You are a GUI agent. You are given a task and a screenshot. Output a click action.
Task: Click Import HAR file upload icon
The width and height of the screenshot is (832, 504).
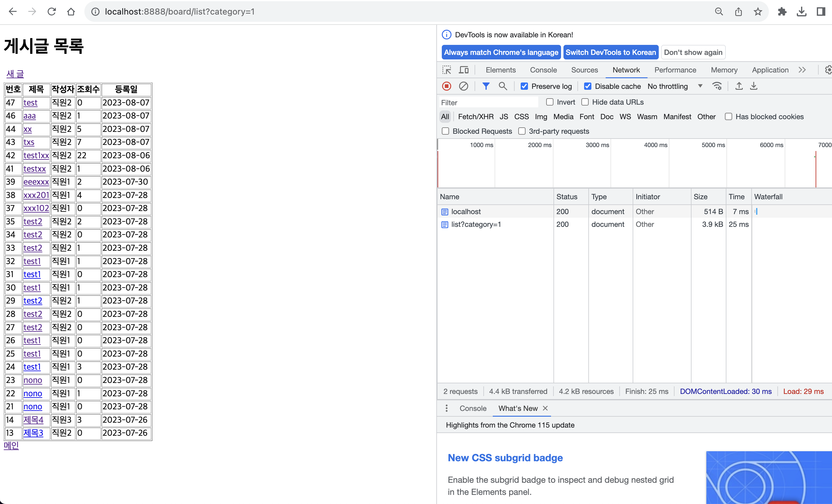click(x=739, y=86)
